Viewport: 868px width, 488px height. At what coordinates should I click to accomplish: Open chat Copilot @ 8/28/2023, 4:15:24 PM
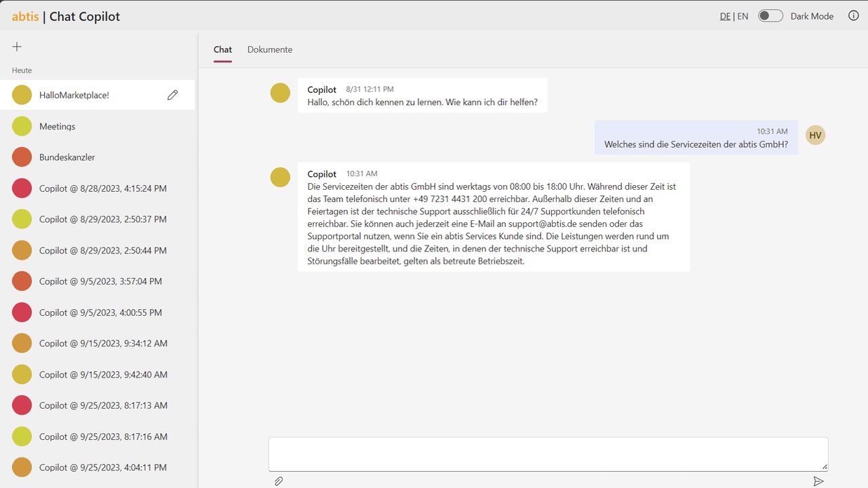[97, 188]
